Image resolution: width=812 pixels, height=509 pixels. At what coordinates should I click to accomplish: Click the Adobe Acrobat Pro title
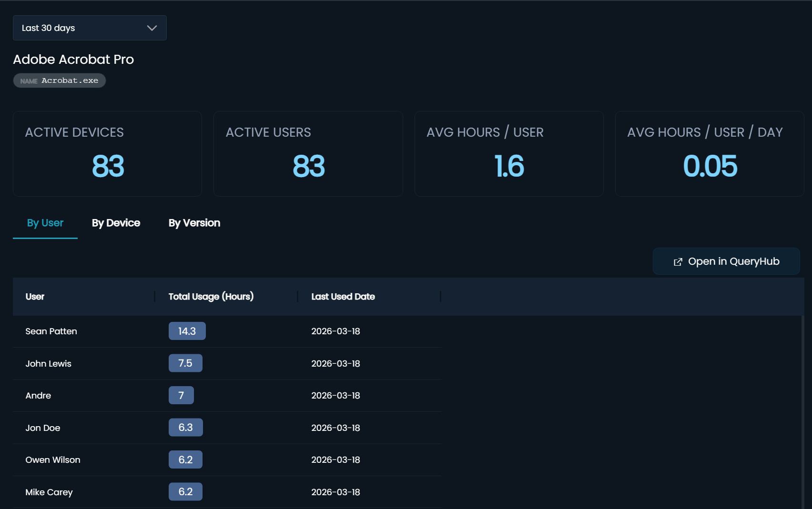click(73, 60)
